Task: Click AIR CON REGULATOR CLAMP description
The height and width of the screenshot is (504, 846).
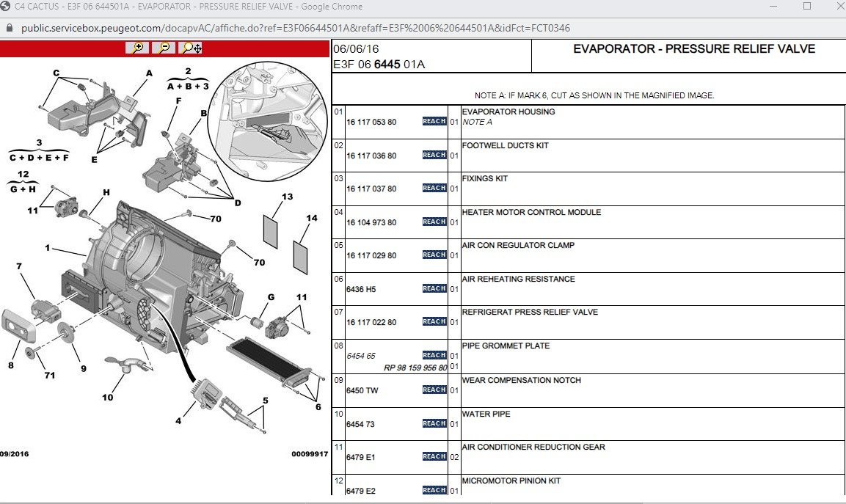Action: 518,245
